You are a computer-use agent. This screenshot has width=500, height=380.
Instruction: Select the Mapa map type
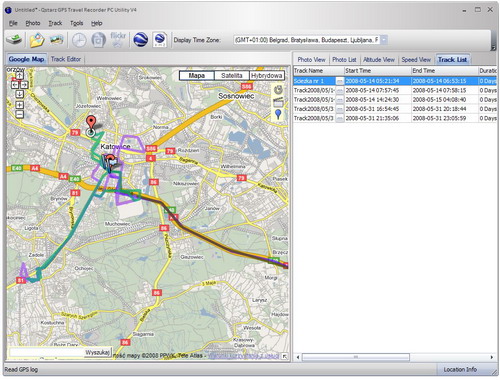pos(197,76)
